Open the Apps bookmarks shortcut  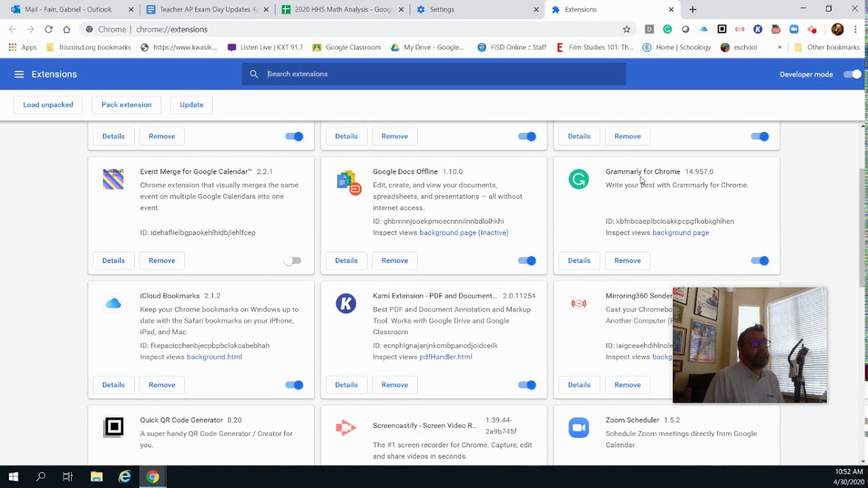pos(22,47)
